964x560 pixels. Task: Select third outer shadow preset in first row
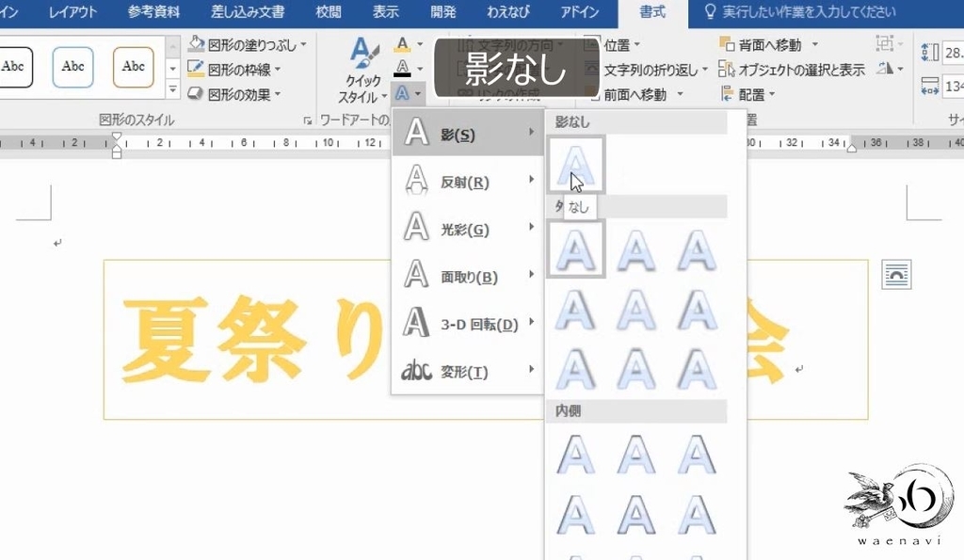tap(697, 249)
